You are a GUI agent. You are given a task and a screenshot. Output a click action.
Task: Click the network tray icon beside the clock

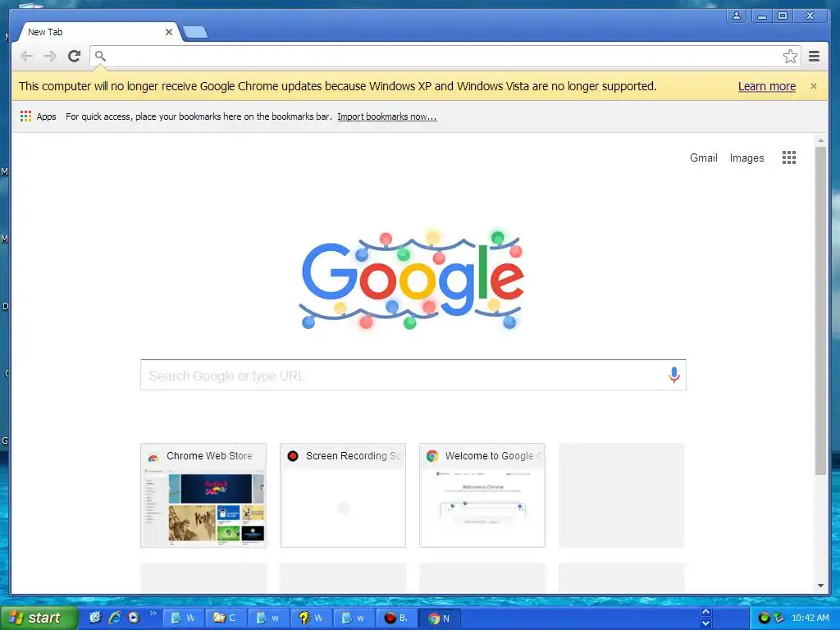click(x=779, y=618)
